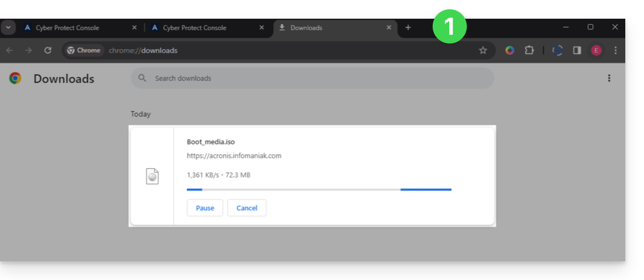
Task: Click the Boot_media.iso file icon
Action: point(152,176)
